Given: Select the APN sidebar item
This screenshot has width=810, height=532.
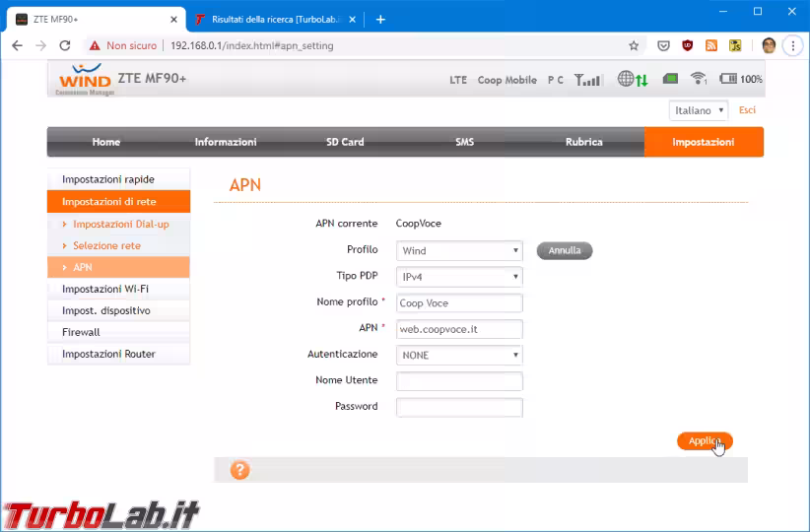Looking at the screenshot, I should tap(118, 267).
